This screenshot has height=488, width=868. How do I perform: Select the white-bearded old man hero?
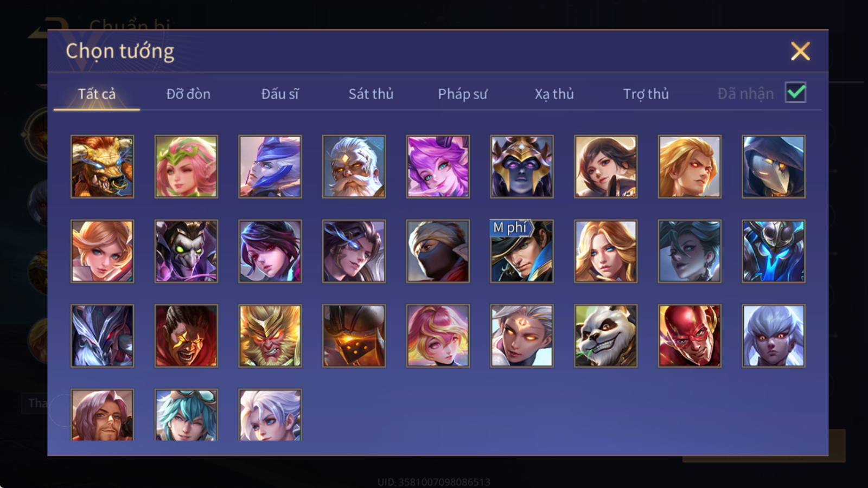coord(354,166)
